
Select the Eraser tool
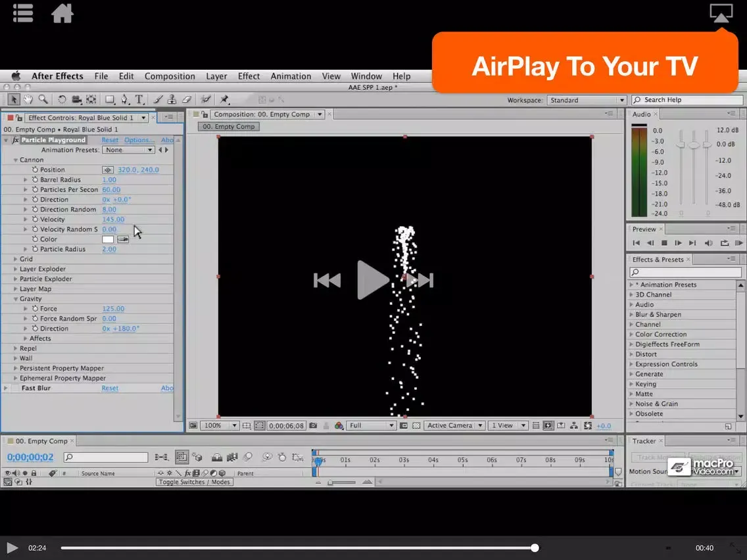click(x=187, y=99)
